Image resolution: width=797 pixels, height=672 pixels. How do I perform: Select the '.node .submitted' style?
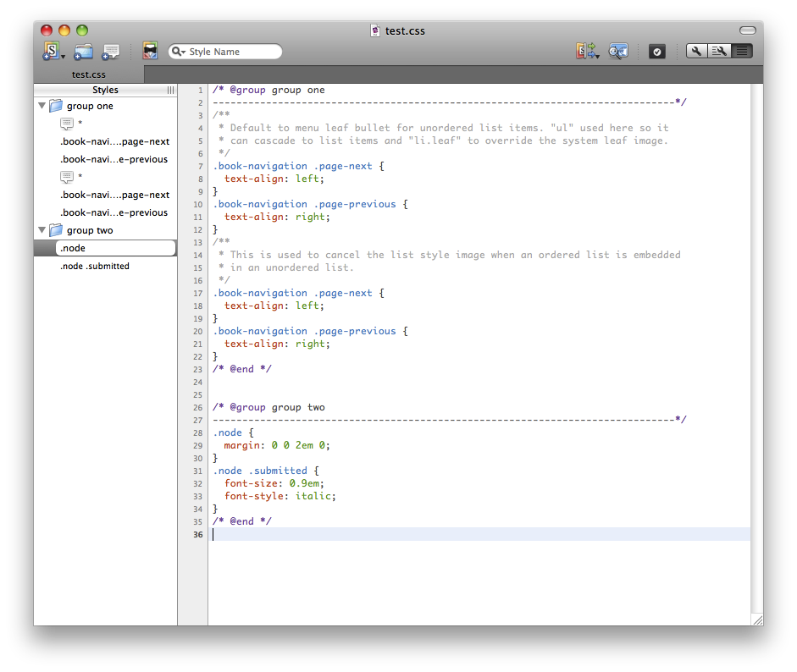coord(95,266)
